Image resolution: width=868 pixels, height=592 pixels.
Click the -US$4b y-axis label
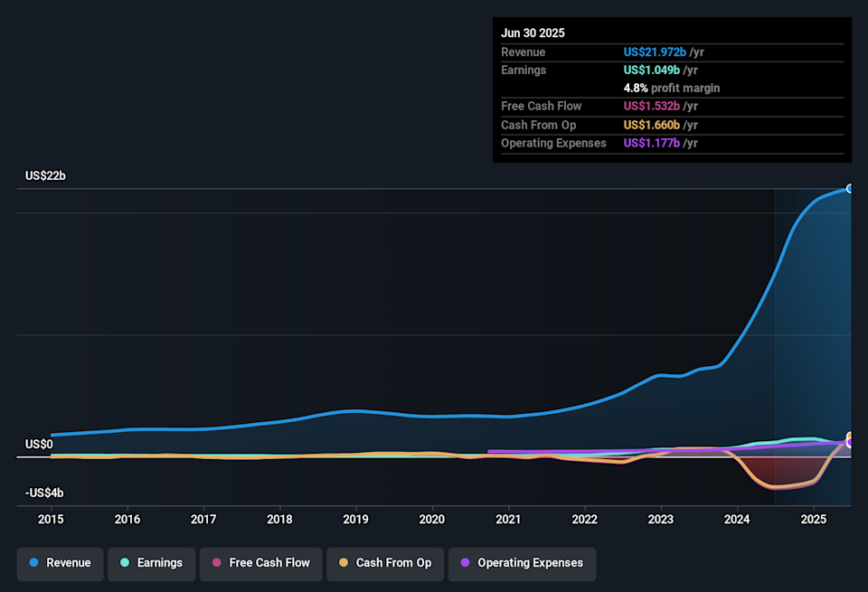click(x=44, y=493)
